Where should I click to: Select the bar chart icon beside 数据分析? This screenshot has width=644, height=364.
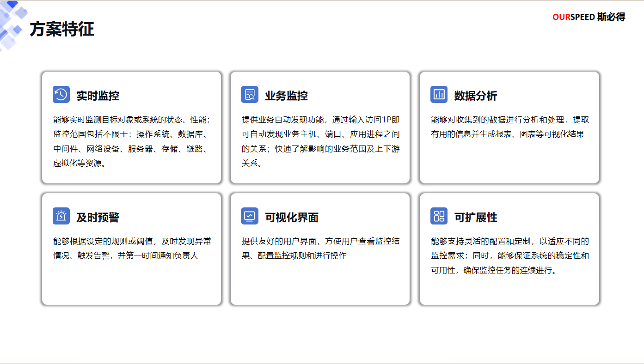[x=439, y=95]
